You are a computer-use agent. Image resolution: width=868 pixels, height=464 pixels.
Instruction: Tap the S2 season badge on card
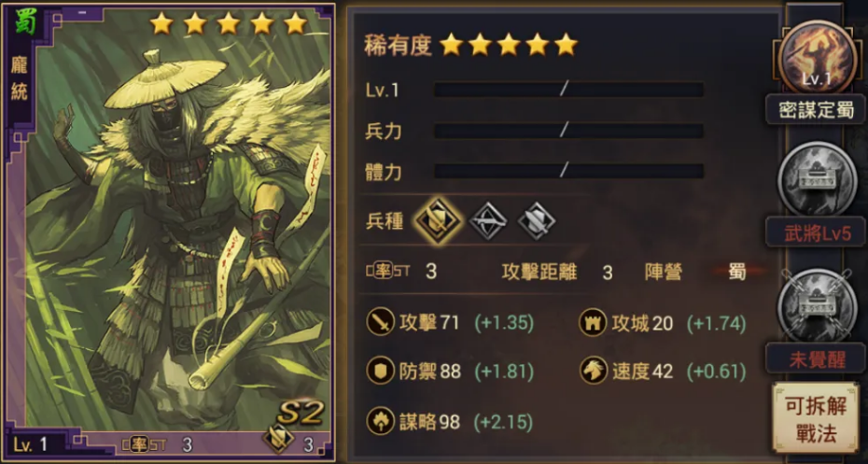click(299, 413)
